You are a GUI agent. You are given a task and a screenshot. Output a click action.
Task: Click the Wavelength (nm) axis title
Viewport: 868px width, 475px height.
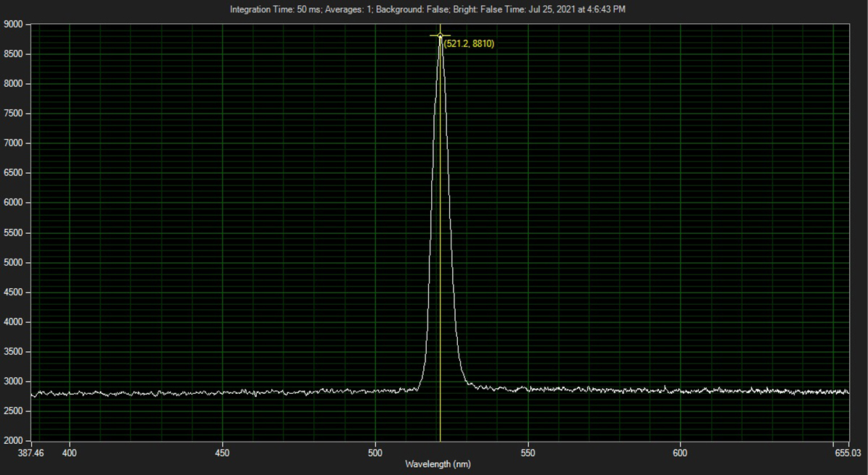(438, 464)
